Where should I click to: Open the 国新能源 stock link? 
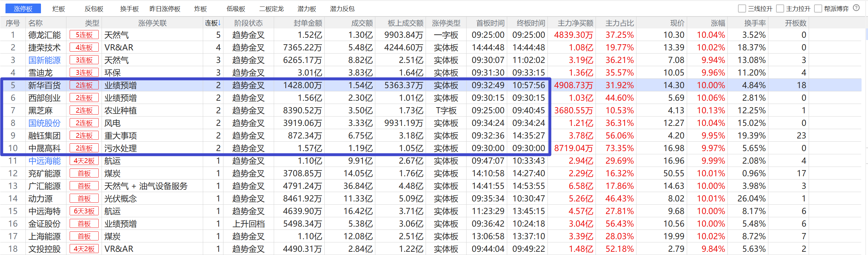(x=44, y=60)
